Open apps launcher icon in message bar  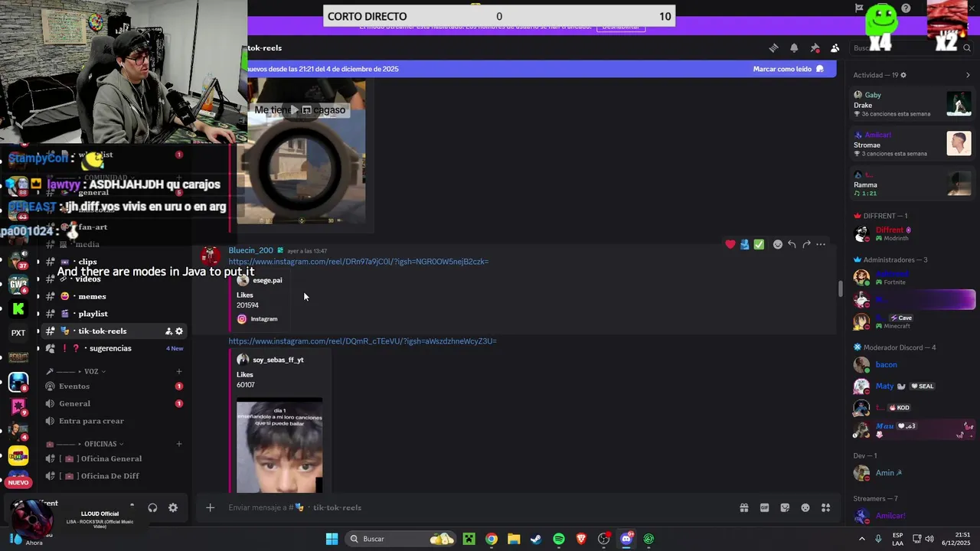click(x=826, y=507)
